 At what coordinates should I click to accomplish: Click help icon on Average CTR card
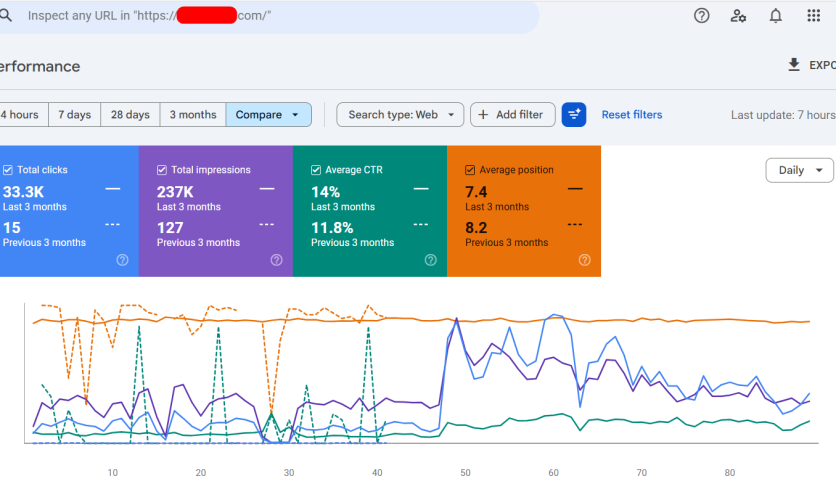tap(431, 260)
